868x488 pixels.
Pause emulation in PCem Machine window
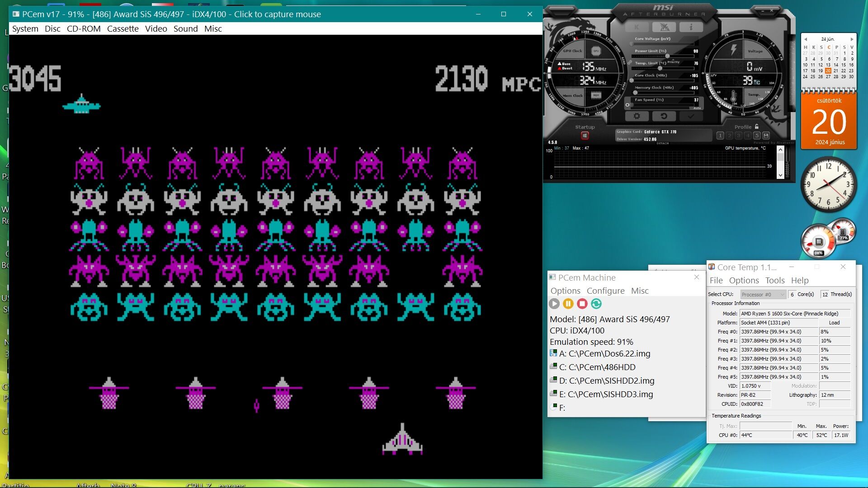pos(568,304)
